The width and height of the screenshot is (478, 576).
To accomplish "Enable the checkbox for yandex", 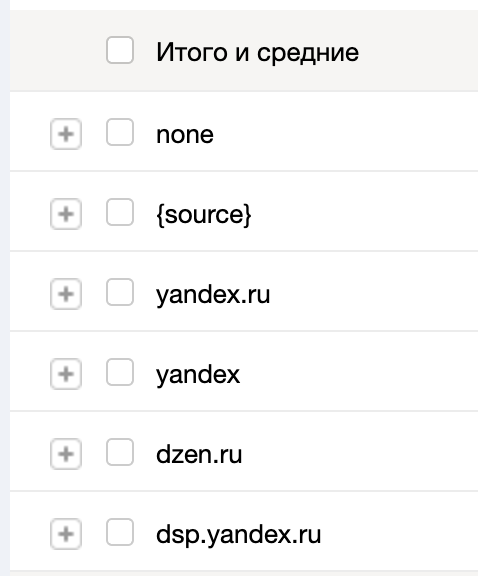I will (x=120, y=372).
